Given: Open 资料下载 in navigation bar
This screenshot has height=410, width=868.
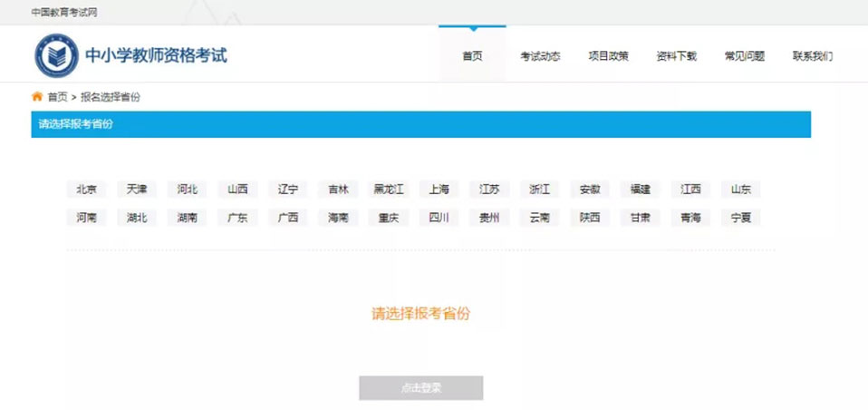Looking at the screenshot, I should [676, 56].
